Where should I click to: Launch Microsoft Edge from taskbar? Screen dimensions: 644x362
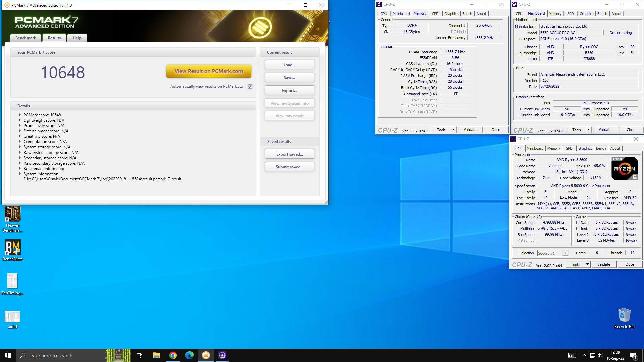(x=190, y=355)
